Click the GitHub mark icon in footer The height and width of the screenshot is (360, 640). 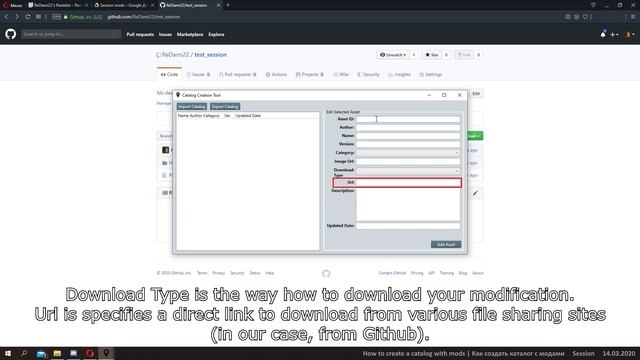326,273
